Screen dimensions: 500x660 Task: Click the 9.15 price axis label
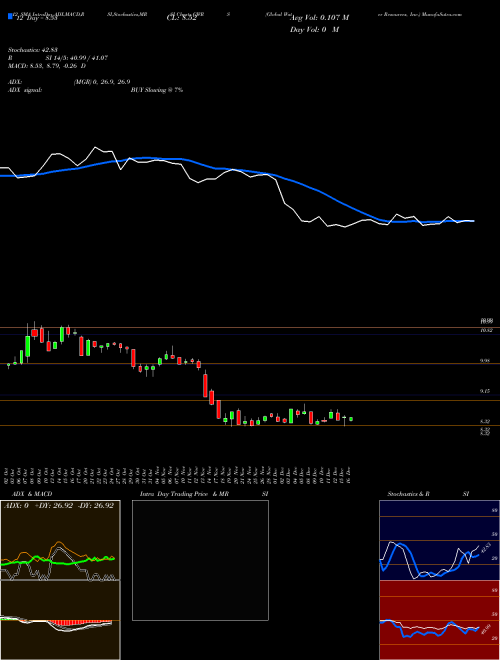pos(486,391)
